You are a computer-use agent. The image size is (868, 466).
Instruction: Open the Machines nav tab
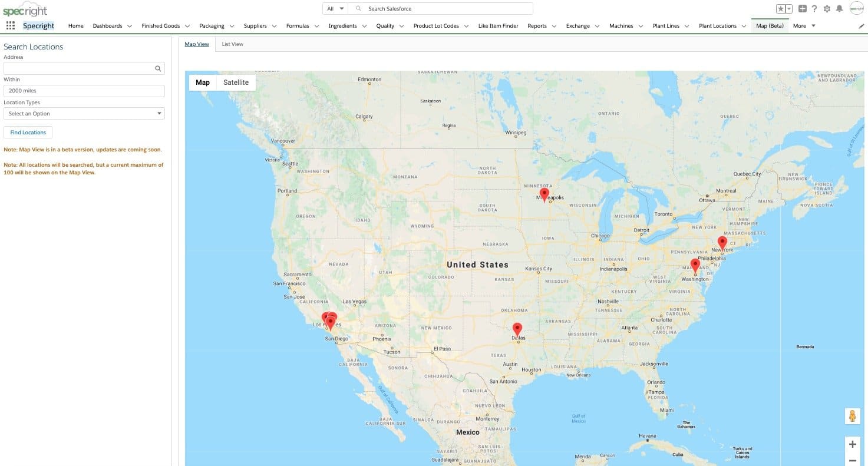tap(621, 26)
